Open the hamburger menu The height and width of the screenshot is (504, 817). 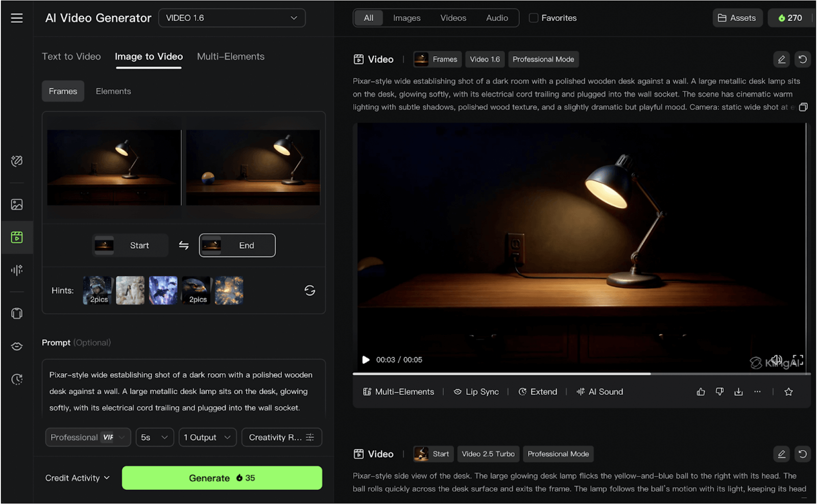pos(17,18)
